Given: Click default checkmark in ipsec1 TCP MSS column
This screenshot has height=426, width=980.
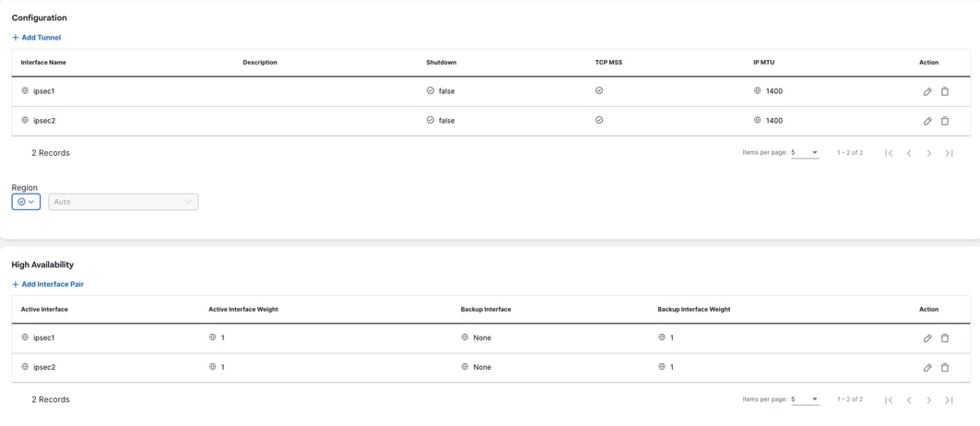Looking at the screenshot, I should pyautogui.click(x=598, y=90).
